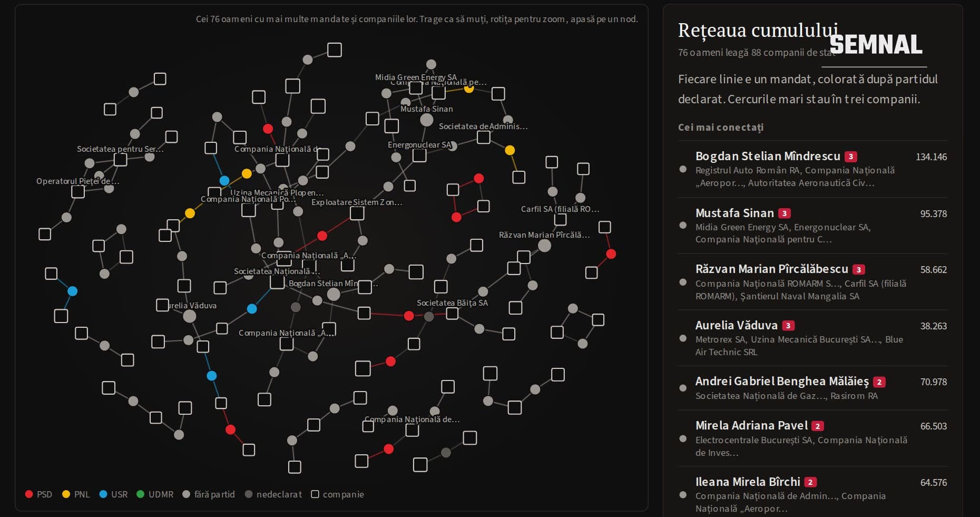
Task: Open Bogdan Stelian Mîndrescu in connected list
Action: [813, 169]
